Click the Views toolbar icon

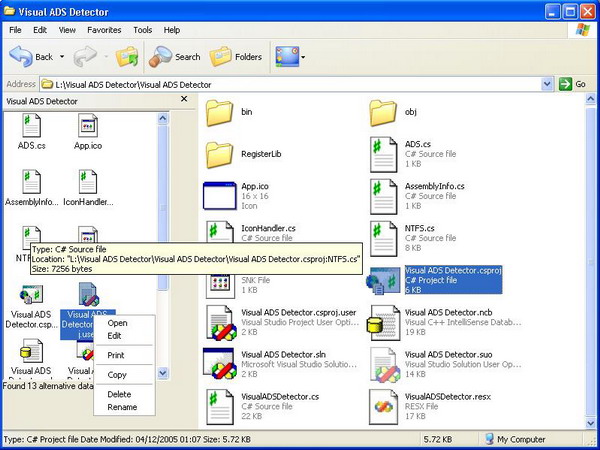click(x=287, y=57)
